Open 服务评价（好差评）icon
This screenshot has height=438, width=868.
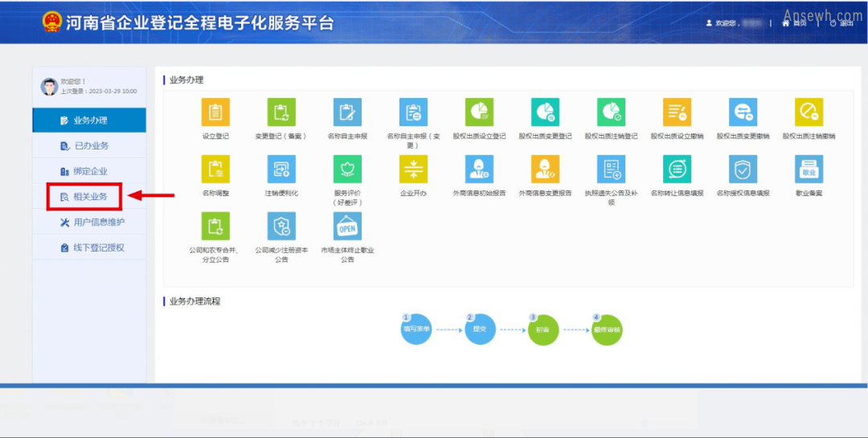(x=347, y=170)
